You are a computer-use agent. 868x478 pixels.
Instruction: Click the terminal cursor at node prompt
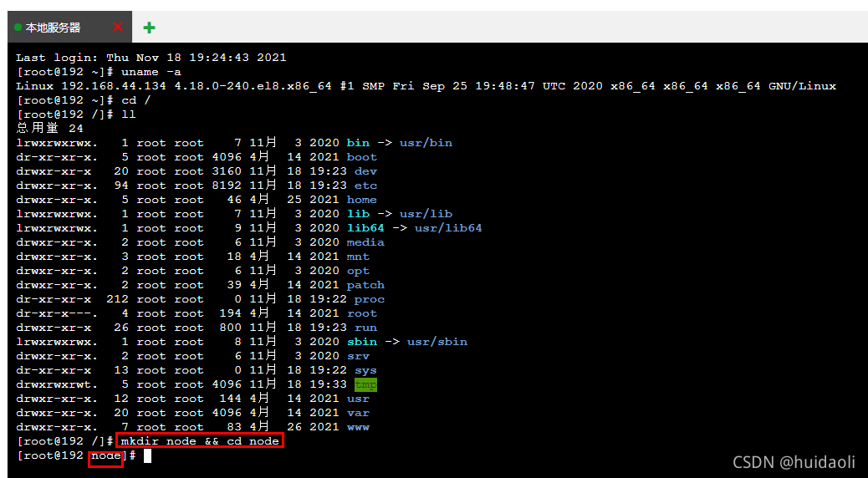[147, 456]
